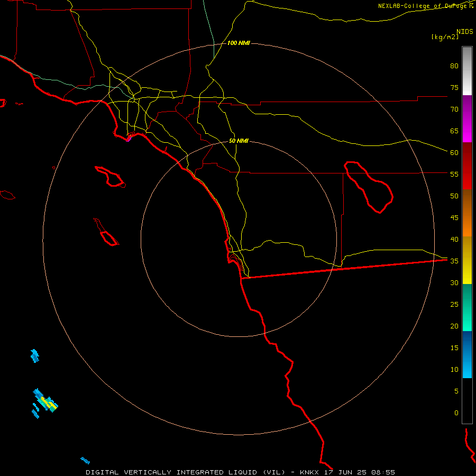Click the magenta segment of the color bar

[467, 118]
